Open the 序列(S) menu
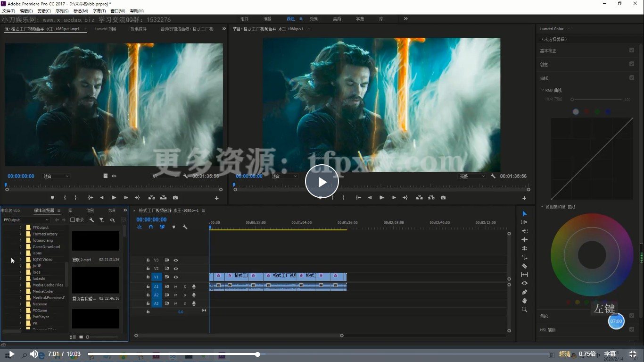Viewport: 644px width, 362px height. (62, 11)
